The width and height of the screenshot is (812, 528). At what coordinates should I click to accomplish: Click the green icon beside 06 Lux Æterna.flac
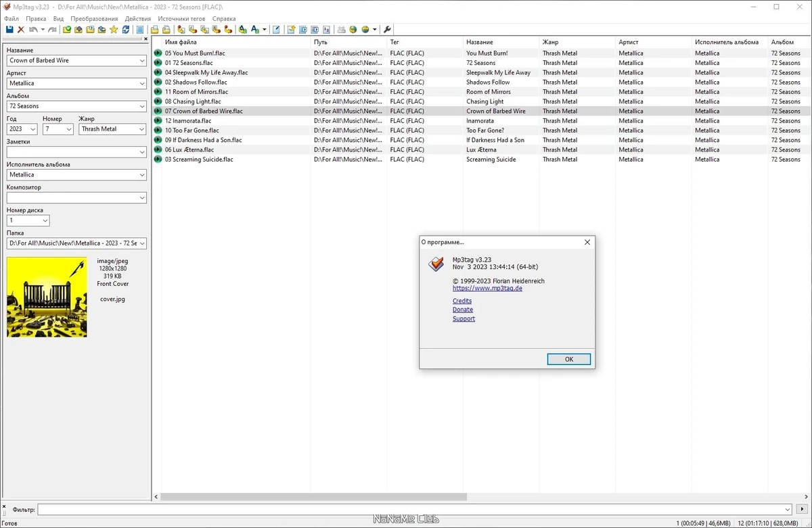pos(158,149)
